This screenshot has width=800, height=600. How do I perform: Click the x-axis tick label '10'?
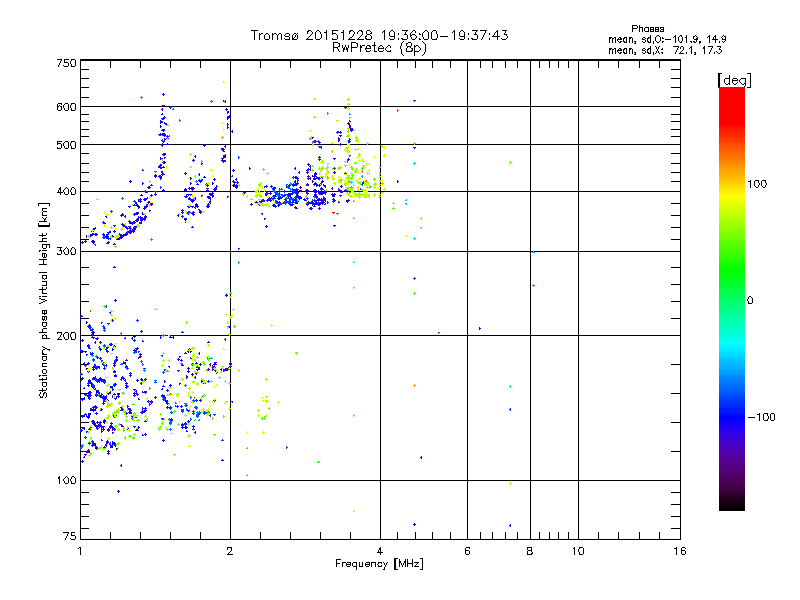[x=578, y=551]
